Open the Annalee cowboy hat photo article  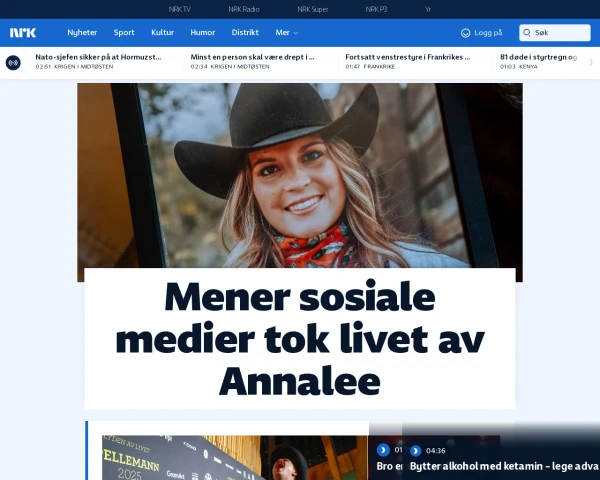point(300,180)
